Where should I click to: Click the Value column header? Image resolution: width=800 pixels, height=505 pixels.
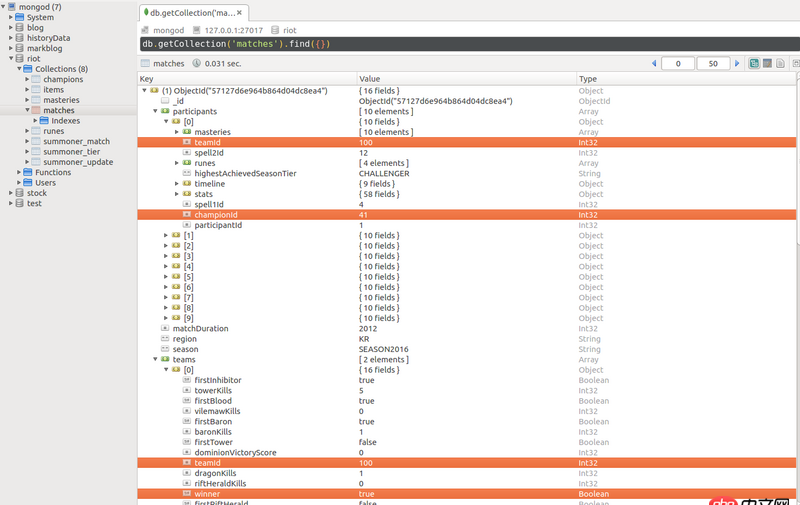click(x=369, y=78)
